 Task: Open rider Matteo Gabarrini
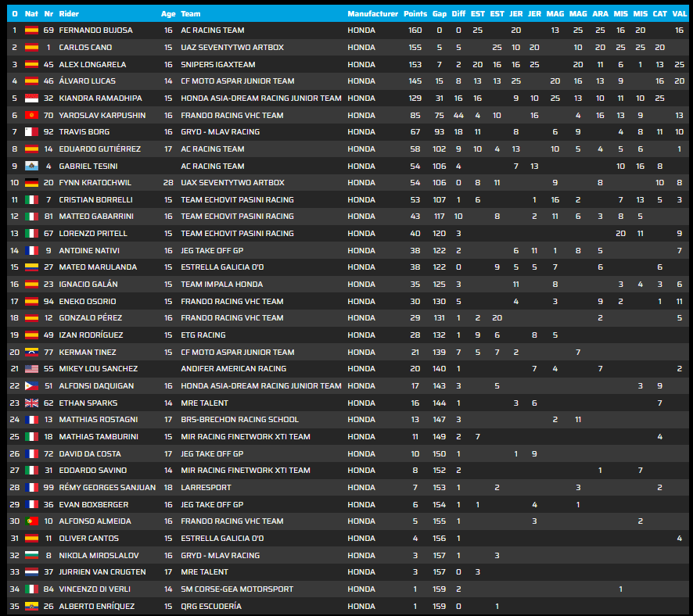click(96, 217)
